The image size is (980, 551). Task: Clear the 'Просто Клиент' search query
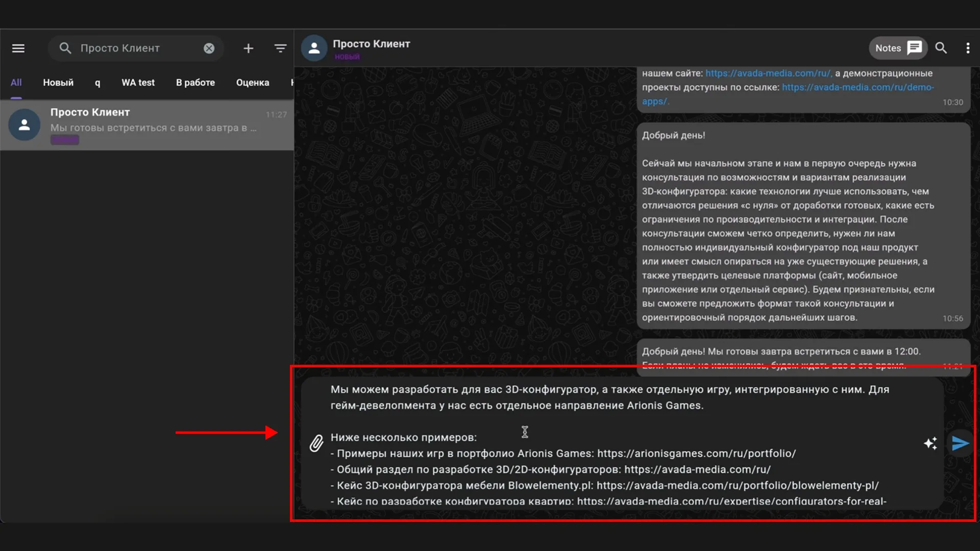click(x=209, y=48)
